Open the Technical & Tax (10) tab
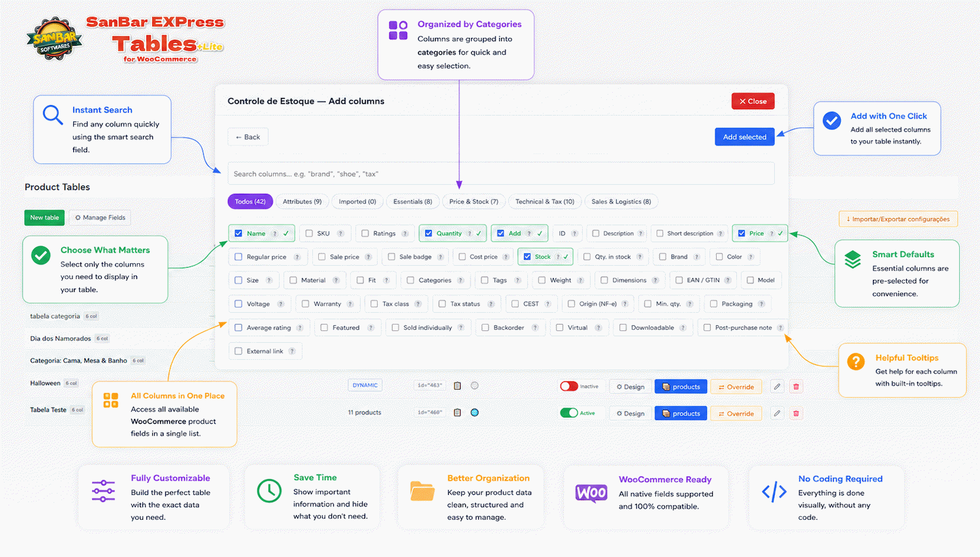The height and width of the screenshot is (557, 980). [545, 202]
